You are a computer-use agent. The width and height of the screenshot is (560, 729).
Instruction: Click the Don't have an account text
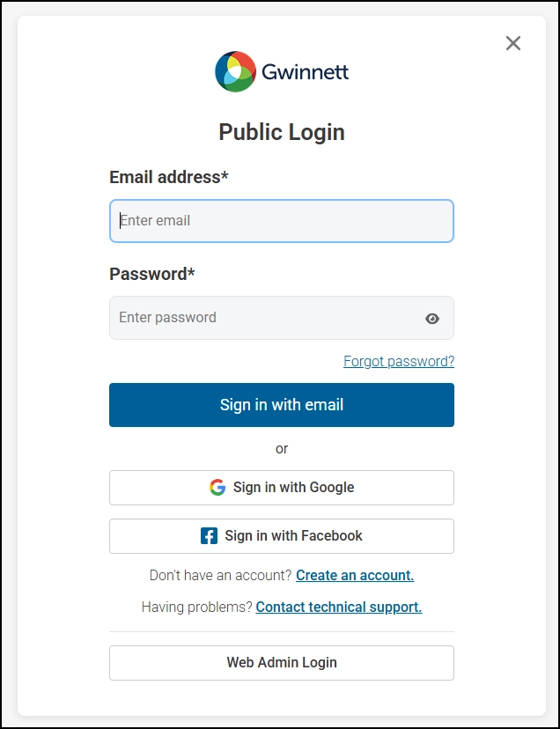point(220,575)
